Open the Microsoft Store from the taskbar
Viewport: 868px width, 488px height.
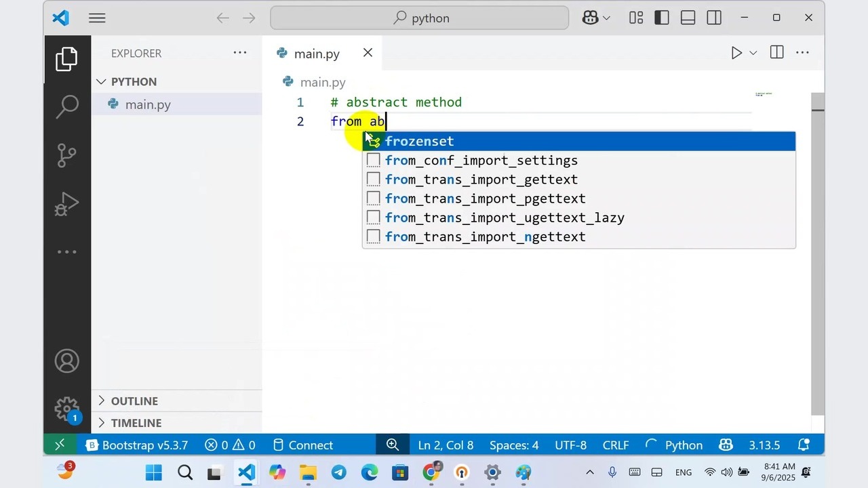coord(400,472)
